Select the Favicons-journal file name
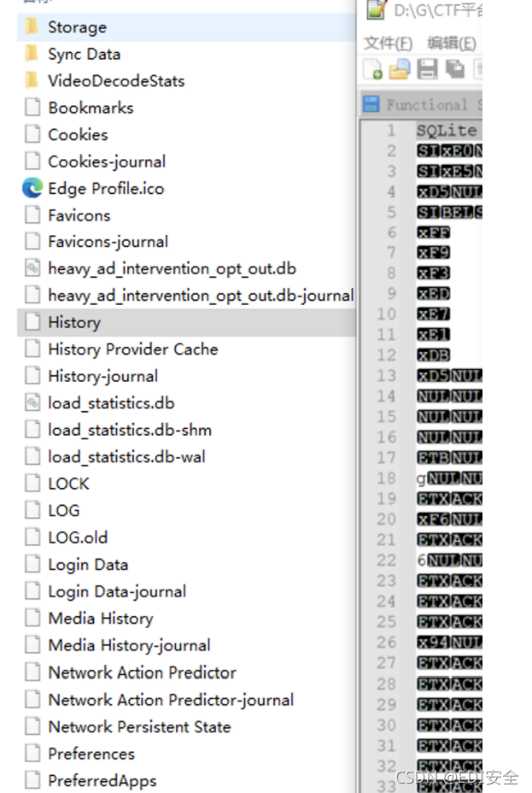The height and width of the screenshot is (793, 532). [x=108, y=242]
